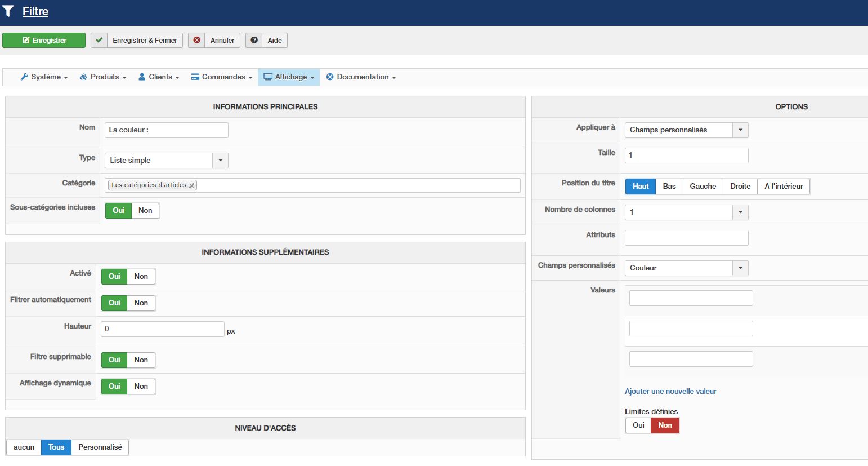Click the wrench icon beside Système
The image size is (868, 466).
point(24,77)
